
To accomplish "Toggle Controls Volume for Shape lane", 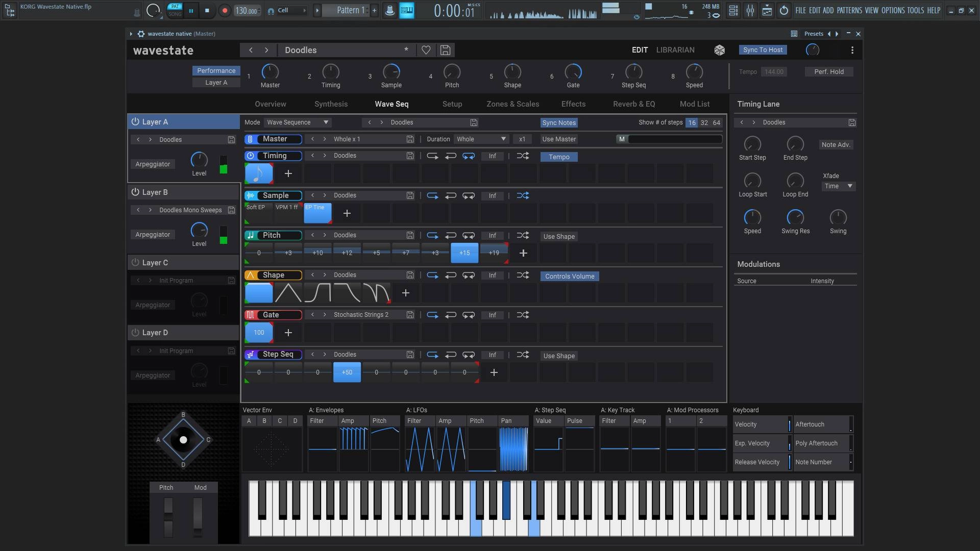I will [570, 276].
